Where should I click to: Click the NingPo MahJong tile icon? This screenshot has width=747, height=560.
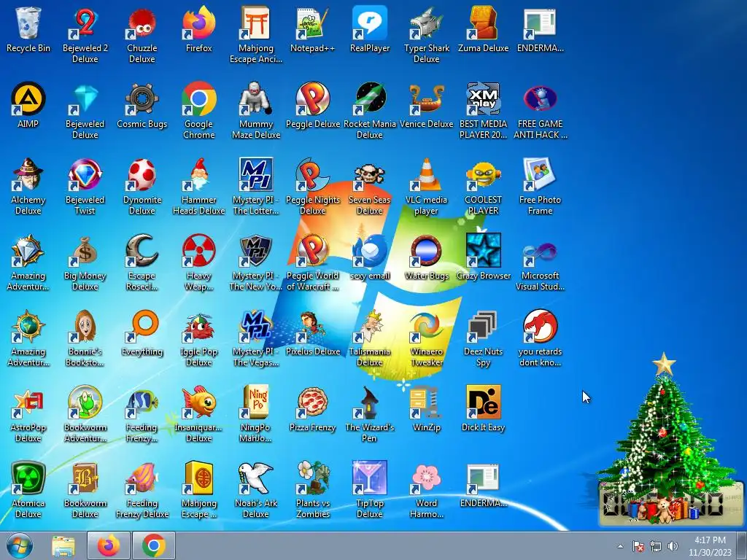pyautogui.click(x=256, y=402)
